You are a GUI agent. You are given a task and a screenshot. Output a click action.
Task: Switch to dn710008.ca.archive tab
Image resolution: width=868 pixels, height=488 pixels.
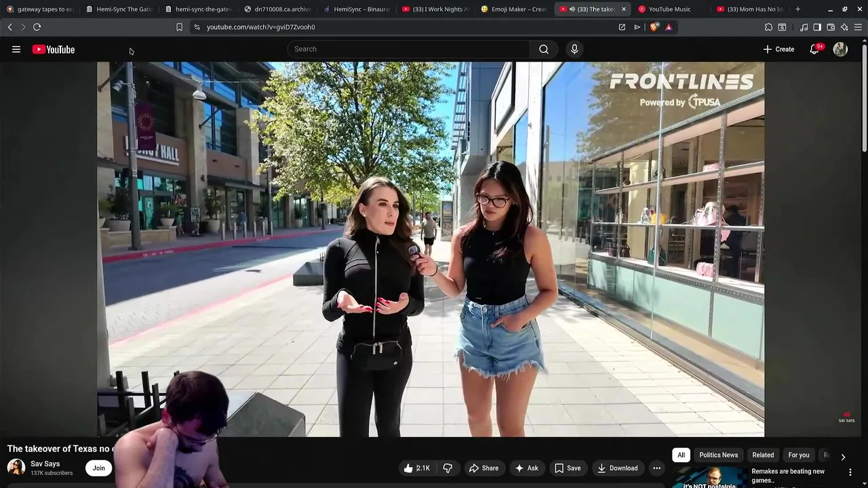pyautogui.click(x=277, y=9)
